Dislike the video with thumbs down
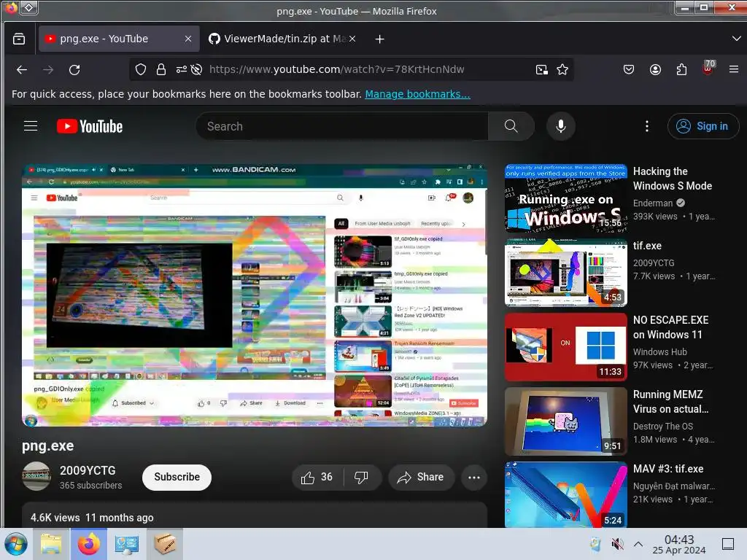 [x=362, y=477]
